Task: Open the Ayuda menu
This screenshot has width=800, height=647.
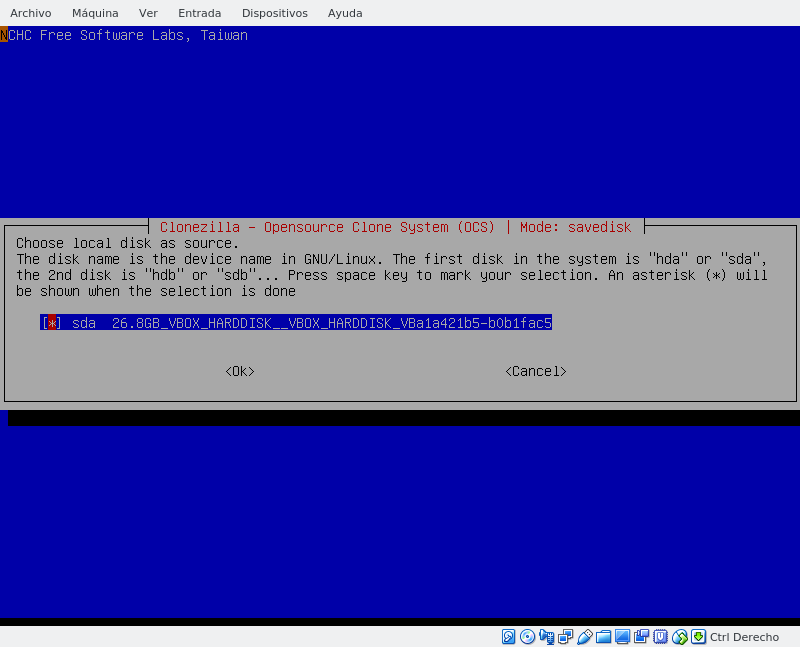Action: click(345, 13)
